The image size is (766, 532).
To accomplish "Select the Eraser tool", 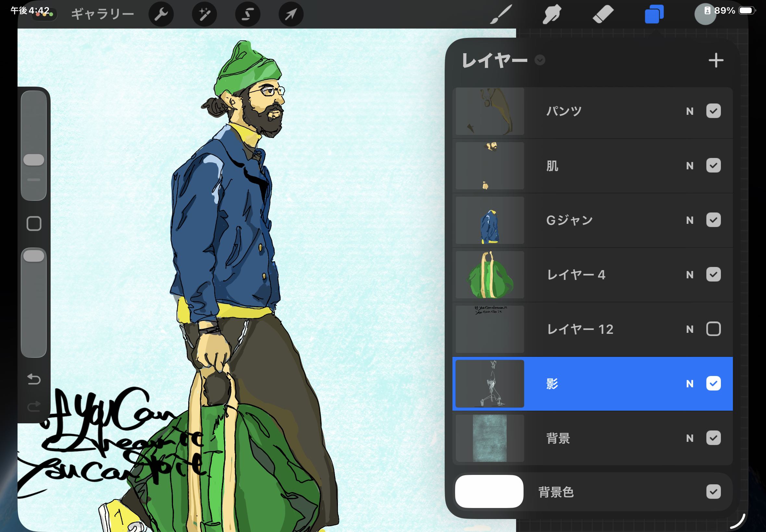I will [603, 15].
